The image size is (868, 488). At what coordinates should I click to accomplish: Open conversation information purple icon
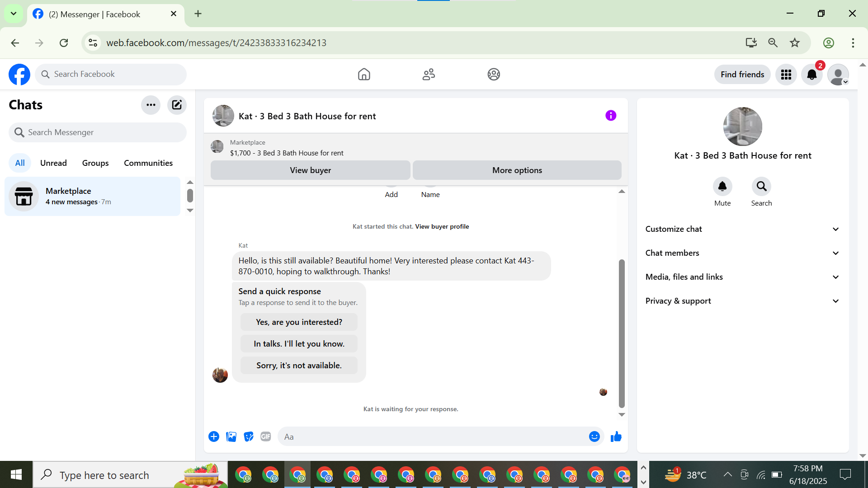pos(611,116)
